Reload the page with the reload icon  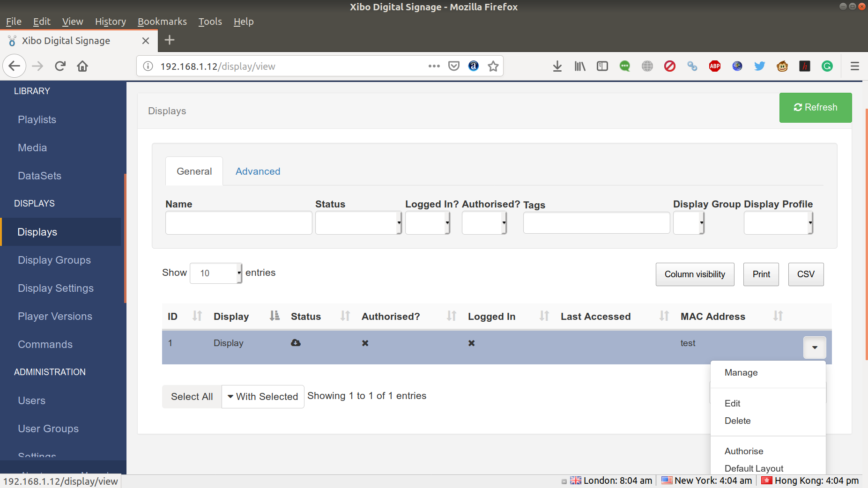(60, 66)
